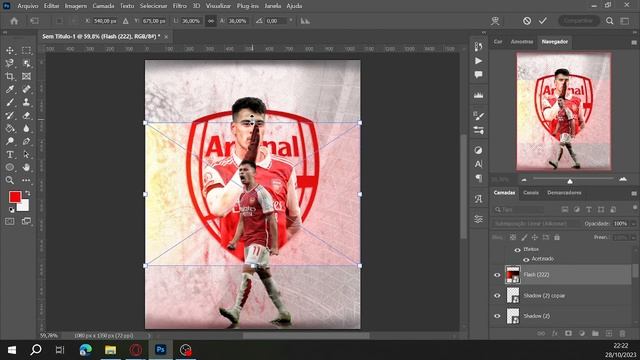Select the Paint Bucket tool
The width and height of the screenshot is (640, 360).
10,129
